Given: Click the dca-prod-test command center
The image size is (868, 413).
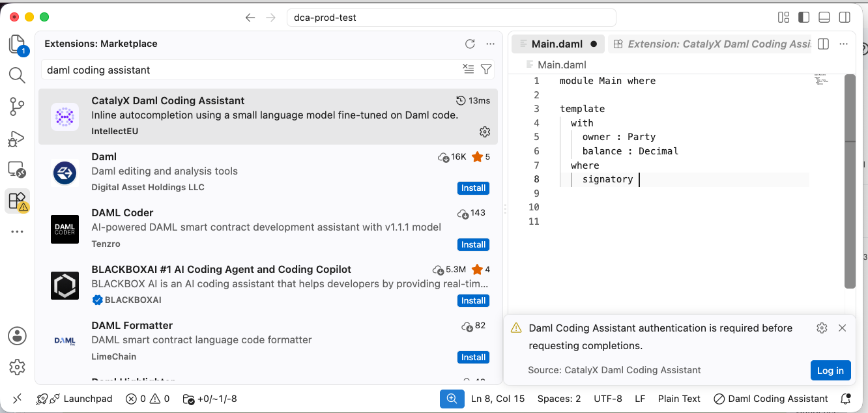Looking at the screenshot, I should [451, 18].
